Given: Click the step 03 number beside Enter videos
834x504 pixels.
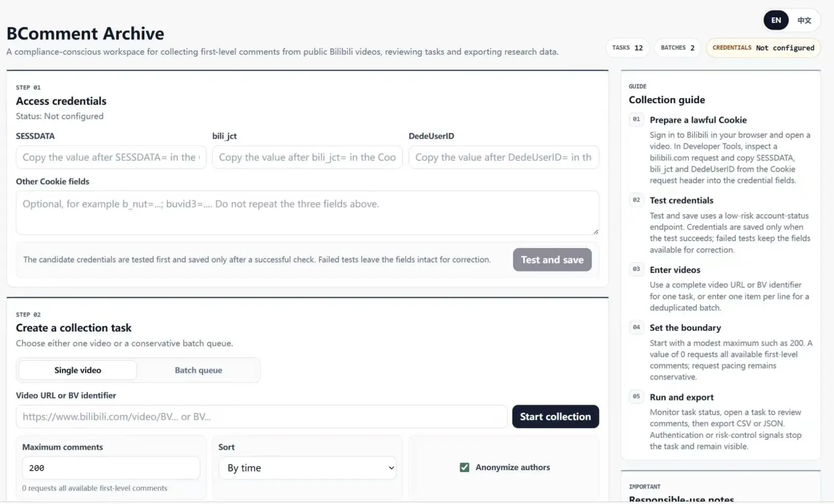Looking at the screenshot, I should point(636,269).
